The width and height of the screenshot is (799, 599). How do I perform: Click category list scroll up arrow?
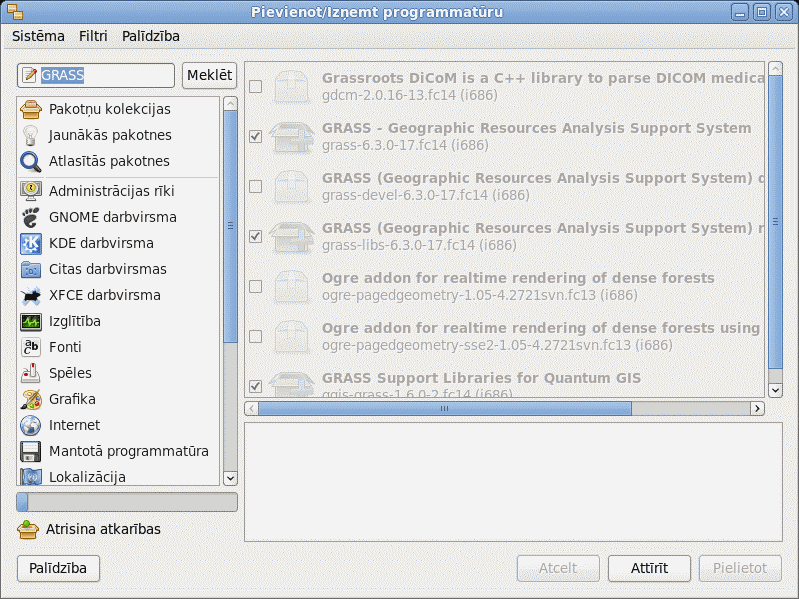(230, 104)
